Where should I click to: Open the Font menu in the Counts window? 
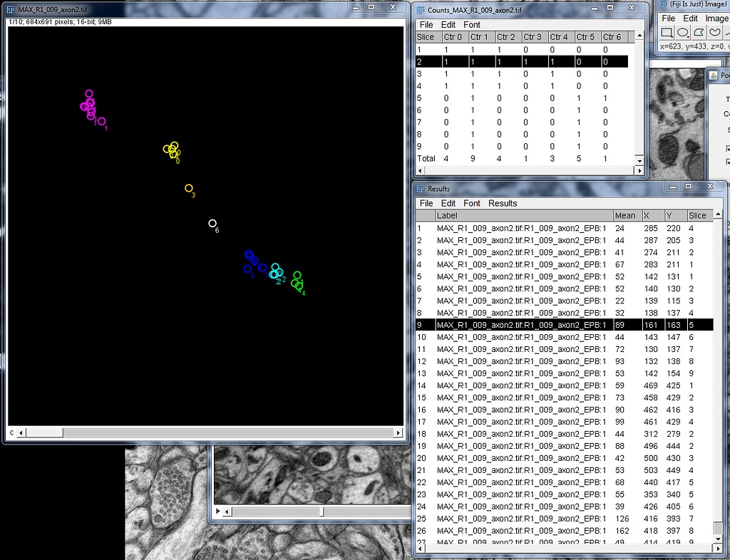point(471,24)
